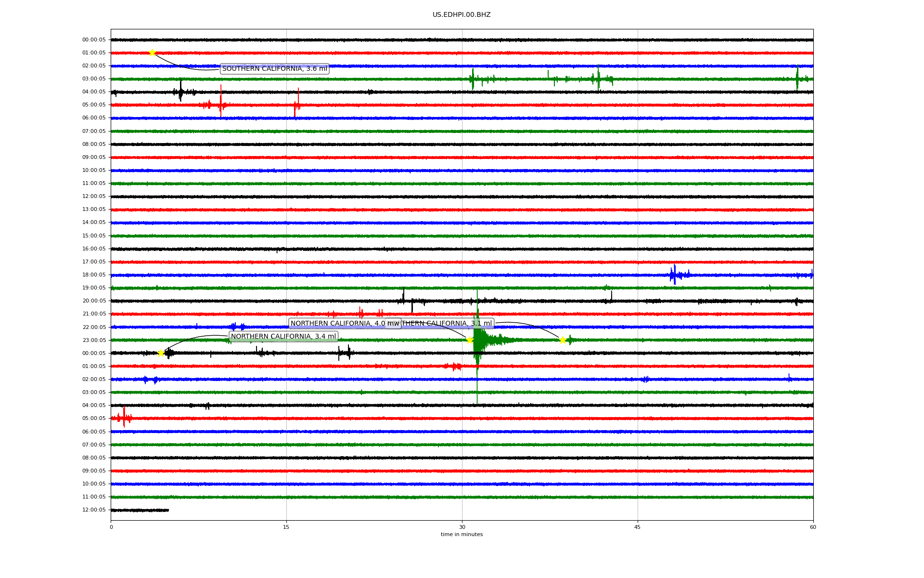
Task: Select the NORTHERN CALIFORNIA, 3.4 ml annotation box
Action: tap(283, 337)
